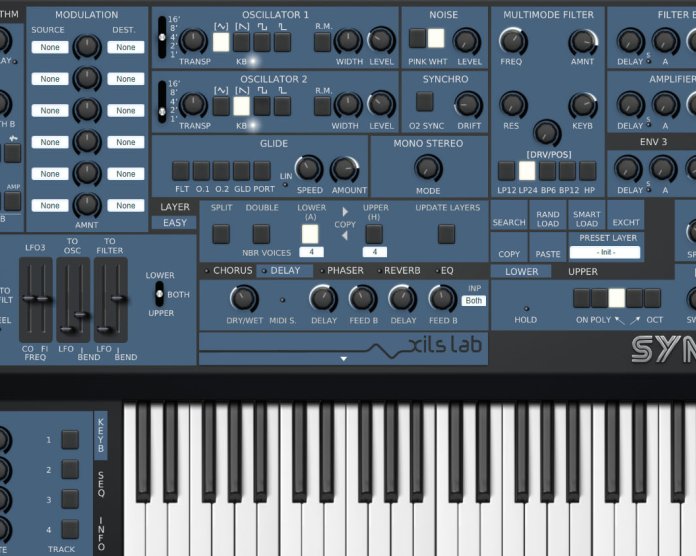Toggle the O2 SYNC button

coord(425,102)
